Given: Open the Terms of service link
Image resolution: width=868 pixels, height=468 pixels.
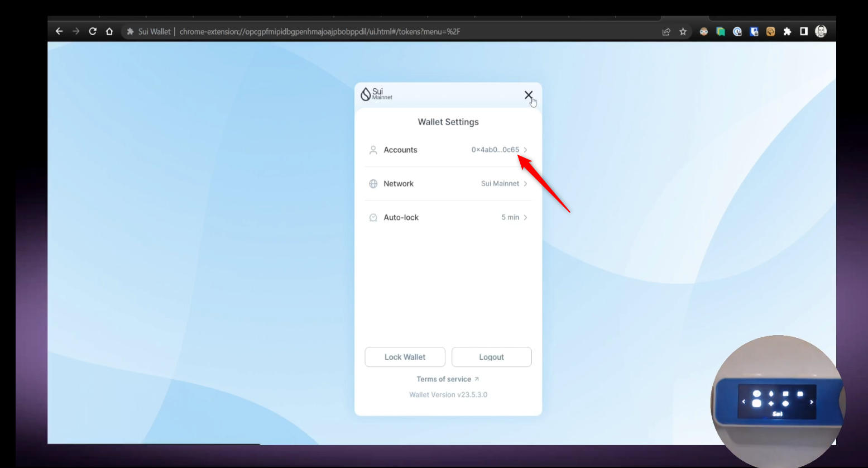Looking at the screenshot, I should click(448, 379).
